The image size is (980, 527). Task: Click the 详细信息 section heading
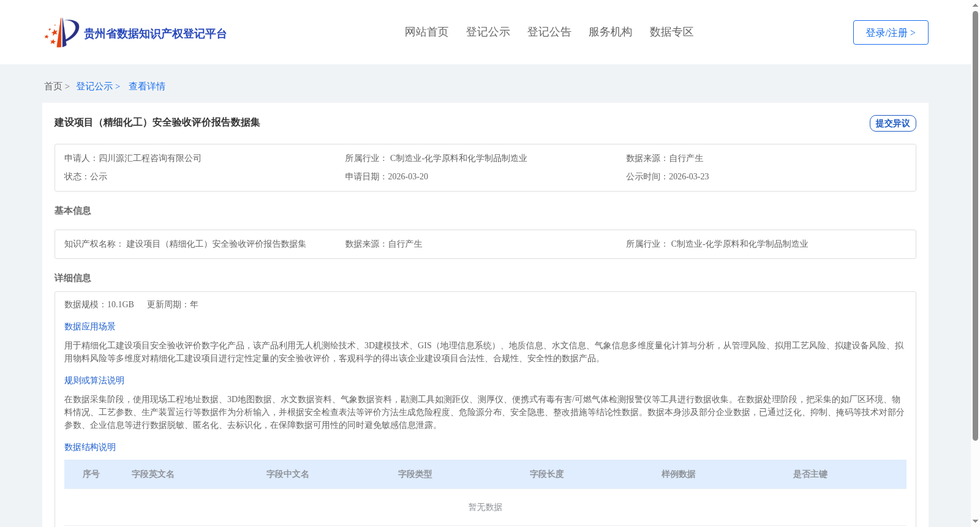[x=72, y=278]
